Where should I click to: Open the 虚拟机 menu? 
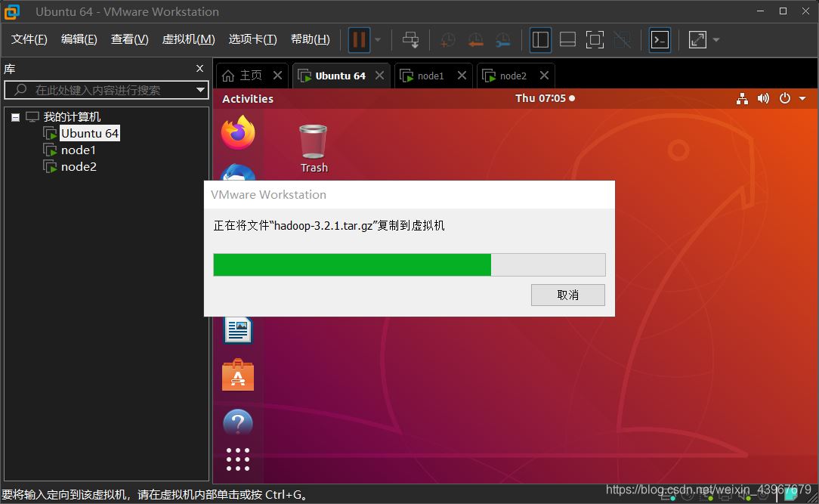(188, 39)
